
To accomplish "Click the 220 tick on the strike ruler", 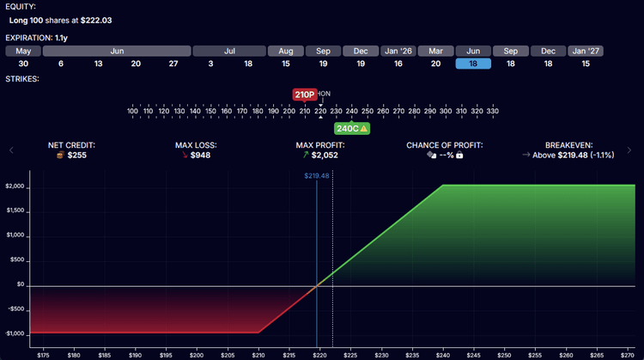I will [x=320, y=111].
